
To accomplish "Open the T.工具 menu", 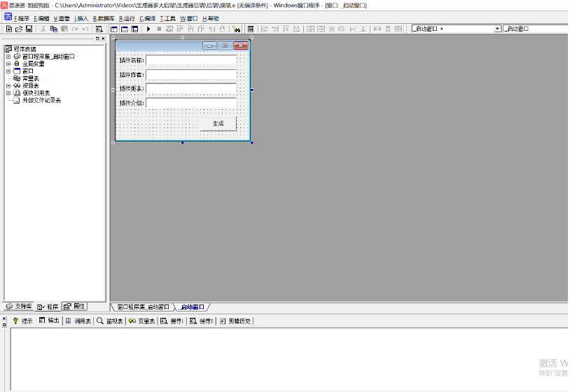I will pos(168,18).
